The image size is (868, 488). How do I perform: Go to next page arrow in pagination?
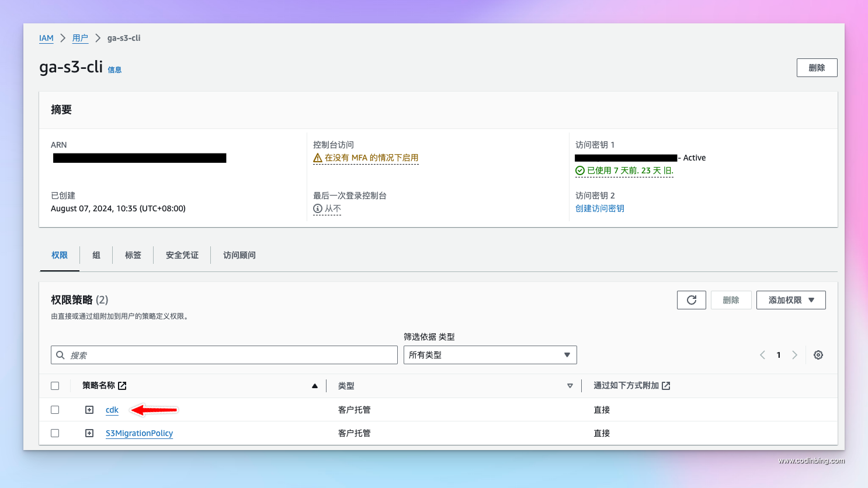794,355
